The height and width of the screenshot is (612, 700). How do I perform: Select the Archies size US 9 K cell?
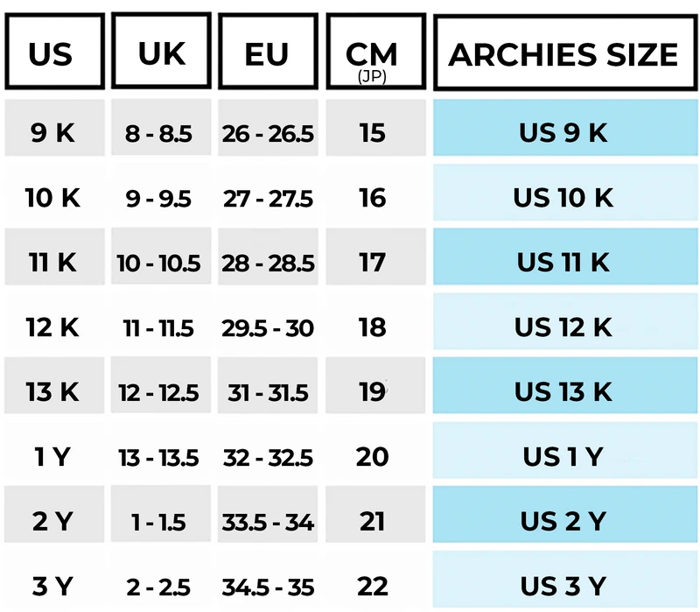click(563, 133)
